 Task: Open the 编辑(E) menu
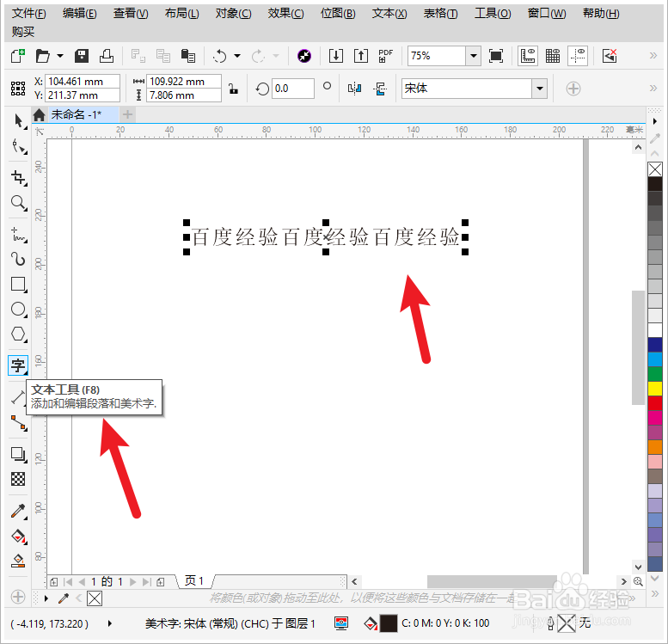point(80,14)
